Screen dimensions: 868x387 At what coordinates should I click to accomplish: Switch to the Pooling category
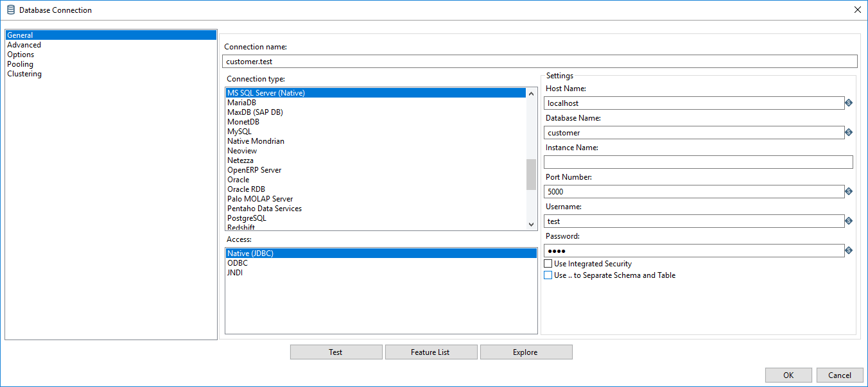point(20,64)
